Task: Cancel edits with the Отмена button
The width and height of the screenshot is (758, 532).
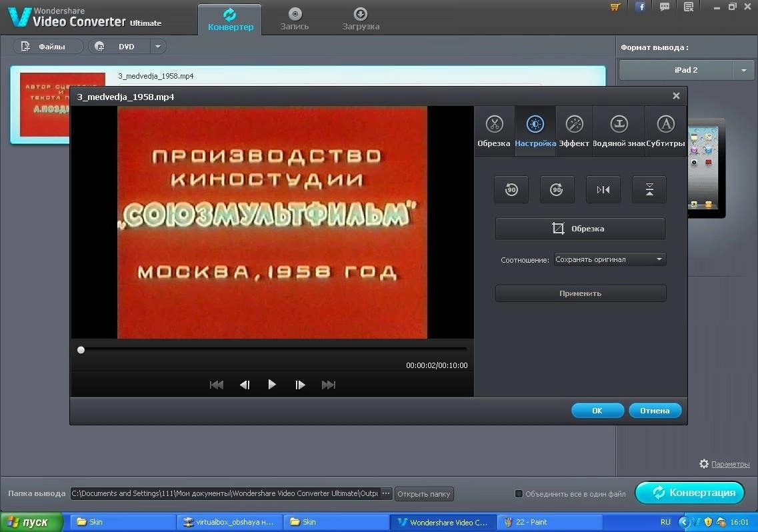Action: [x=655, y=411]
